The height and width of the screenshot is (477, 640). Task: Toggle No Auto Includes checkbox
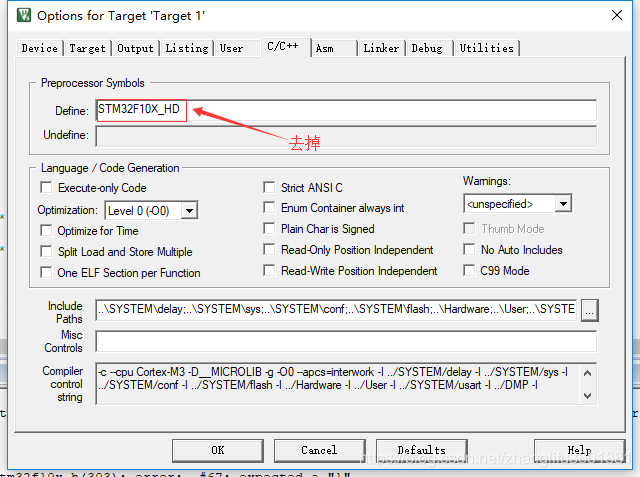(469, 249)
